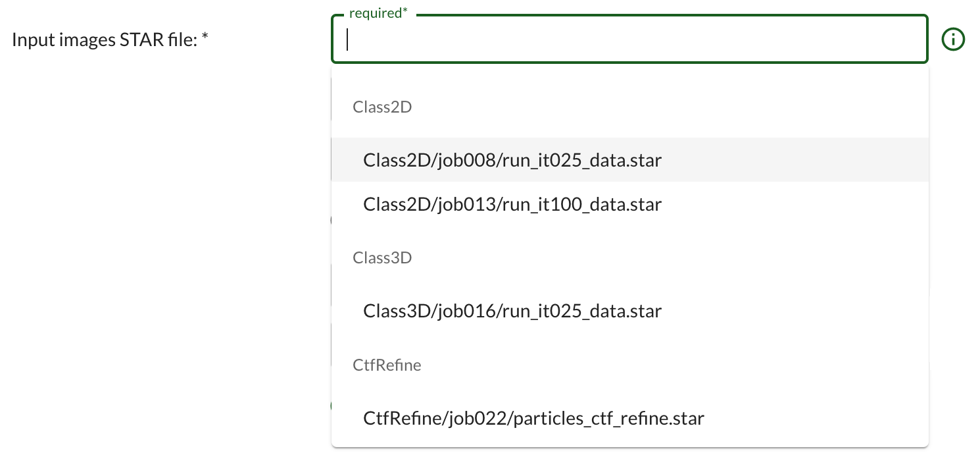Image resolution: width=980 pixels, height=453 pixels.
Task: Click the required* label above the field
Action: pos(376,13)
